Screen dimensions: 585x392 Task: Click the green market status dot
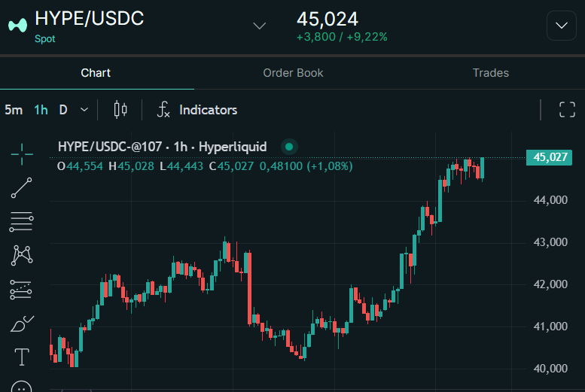point(289,147)
